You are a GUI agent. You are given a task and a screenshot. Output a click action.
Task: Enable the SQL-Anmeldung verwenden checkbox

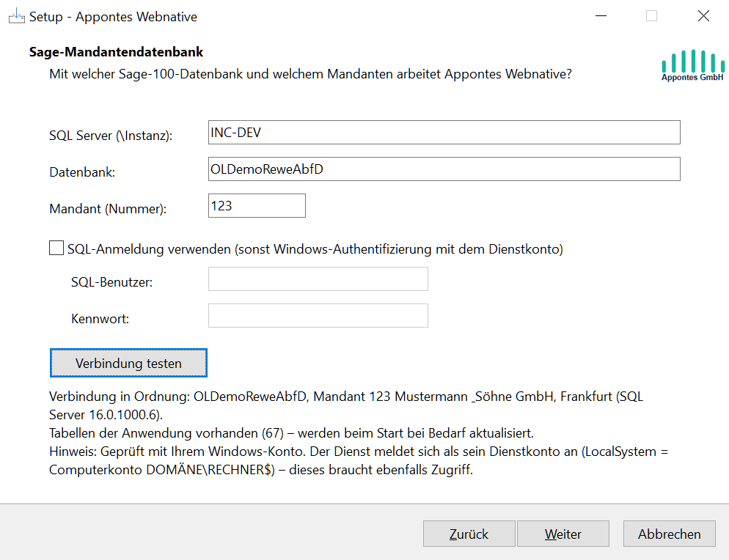coord(56,248)
